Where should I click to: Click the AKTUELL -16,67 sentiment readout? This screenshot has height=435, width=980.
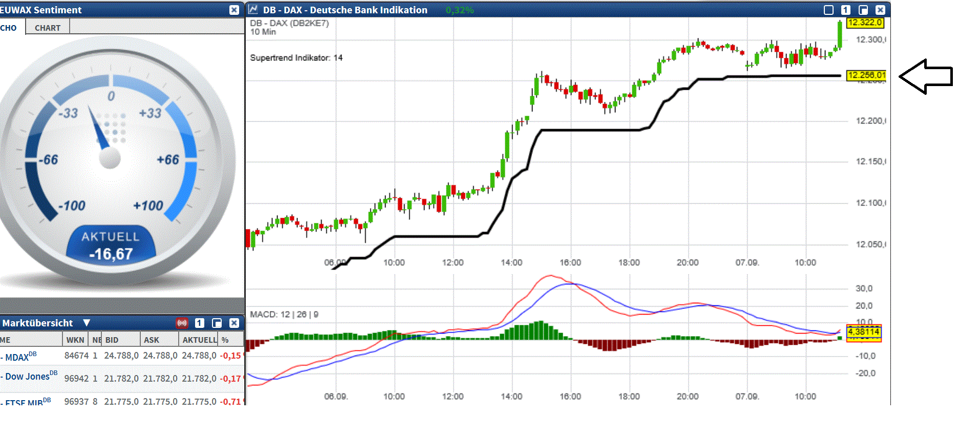[111, 246]
